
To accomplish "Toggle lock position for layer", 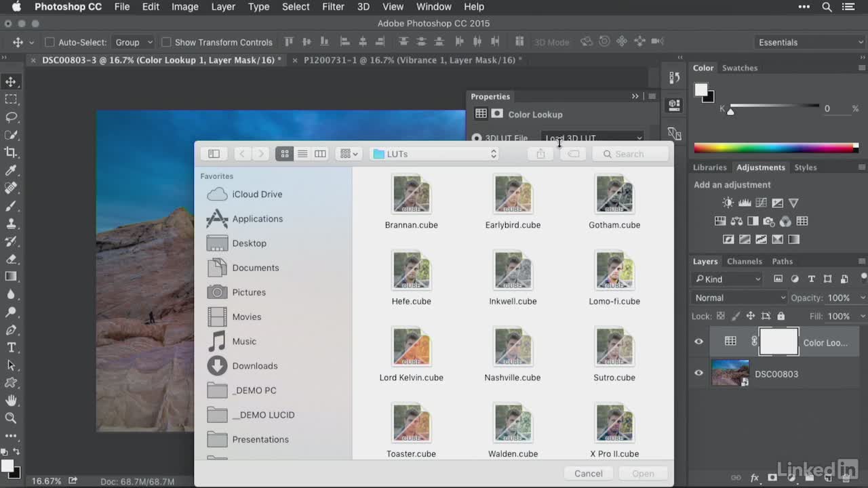I will (x=750, y=316).
